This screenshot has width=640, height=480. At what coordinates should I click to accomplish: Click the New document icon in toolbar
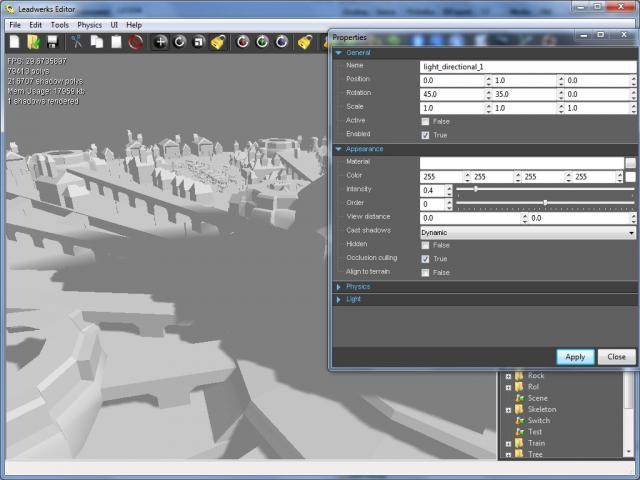[x=14, y=42]
